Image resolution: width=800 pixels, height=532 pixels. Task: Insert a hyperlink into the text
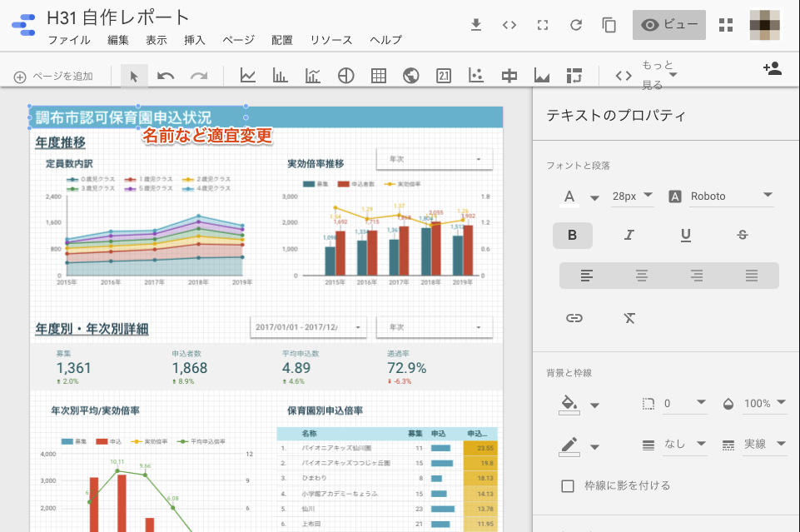[x=574, y=318]
